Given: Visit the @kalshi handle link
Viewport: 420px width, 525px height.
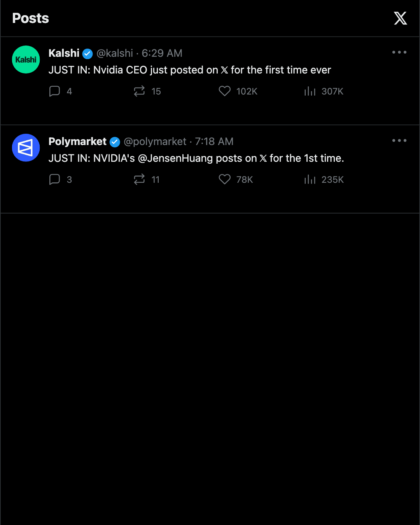Looking at the screenshot, I should 115,53.
